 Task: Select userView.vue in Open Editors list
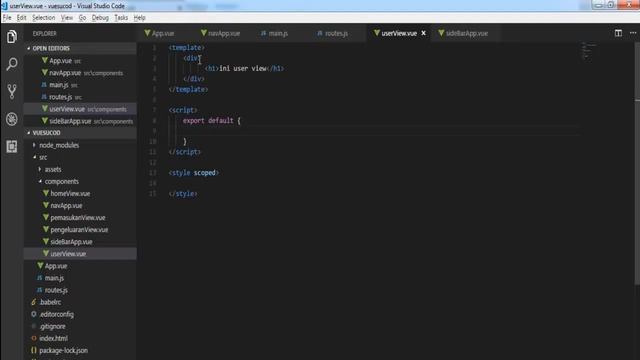pyautogui.click(x=80, y=109)
